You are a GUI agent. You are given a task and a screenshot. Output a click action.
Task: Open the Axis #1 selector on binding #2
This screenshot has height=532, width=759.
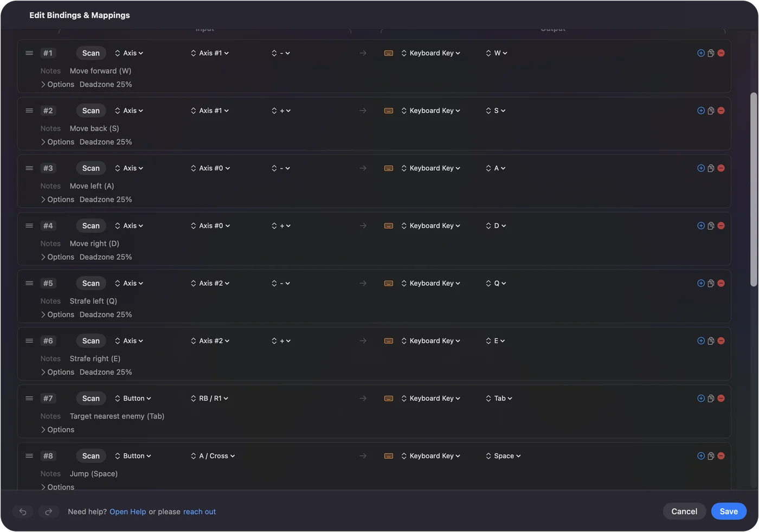pos(210,111)
